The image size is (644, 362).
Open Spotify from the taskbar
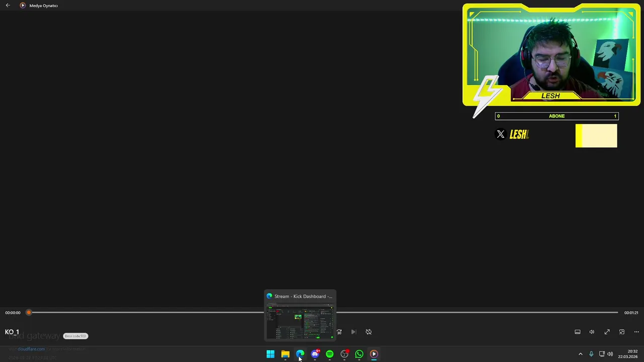point(330,354)
